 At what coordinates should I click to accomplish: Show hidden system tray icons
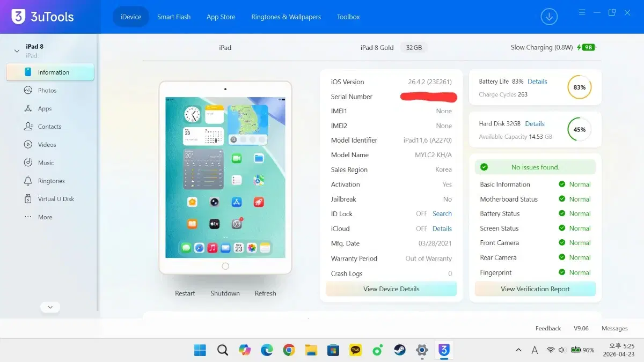pyautogui.click(x=518, y=350)
